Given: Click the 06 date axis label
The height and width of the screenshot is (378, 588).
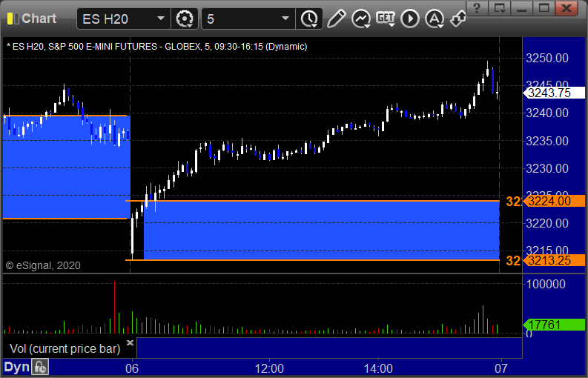Looking at the screenshot, I should [132, 368].
